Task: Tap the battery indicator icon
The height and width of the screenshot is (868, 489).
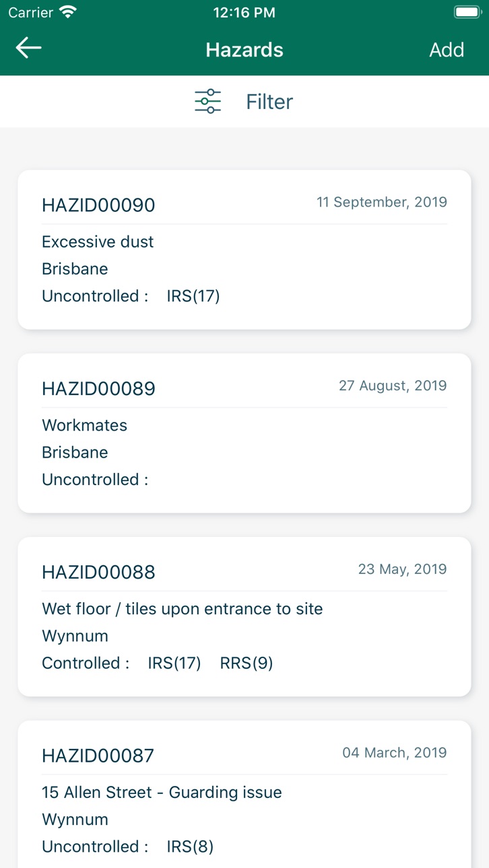Action: coord(467,12)
